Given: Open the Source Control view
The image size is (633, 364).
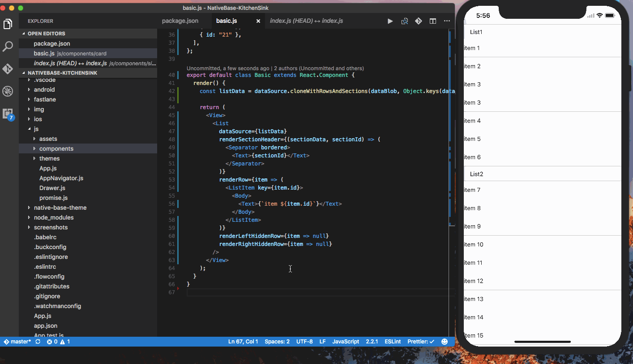Looking at the screenshot, I should pyautogui.click(x=8, y=69).
